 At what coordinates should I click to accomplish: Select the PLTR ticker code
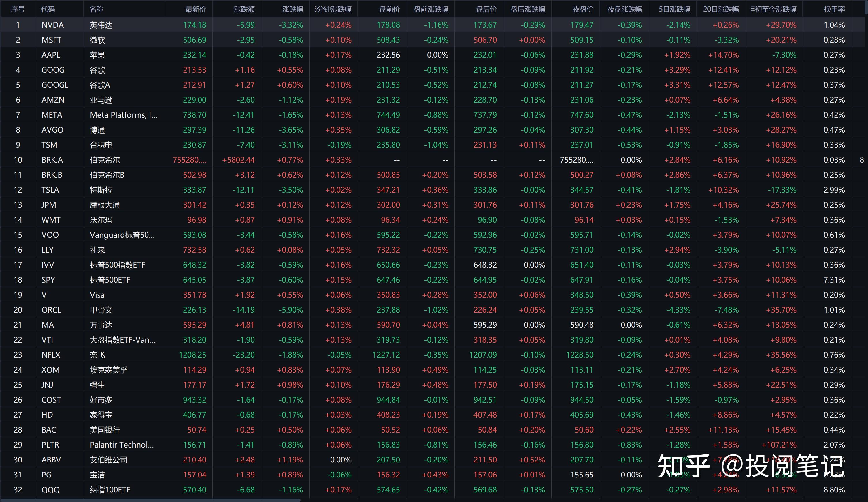pyautogui.click(x=50, y=445)
